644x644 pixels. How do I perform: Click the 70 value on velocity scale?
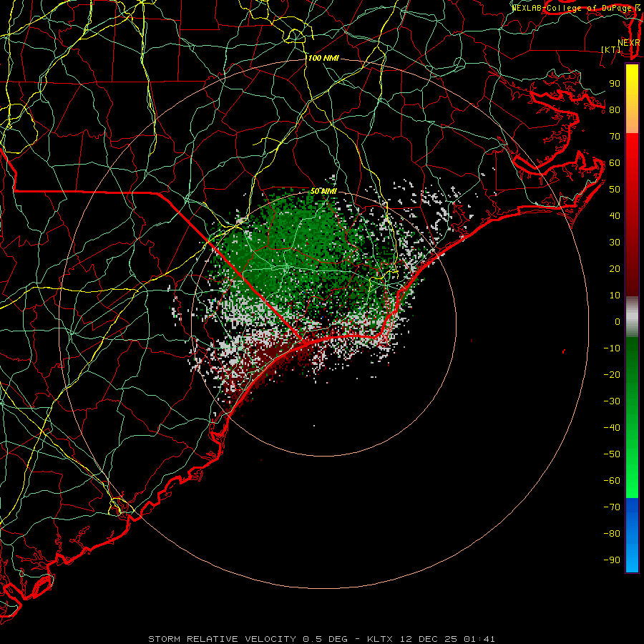click(x=615, y=137)
